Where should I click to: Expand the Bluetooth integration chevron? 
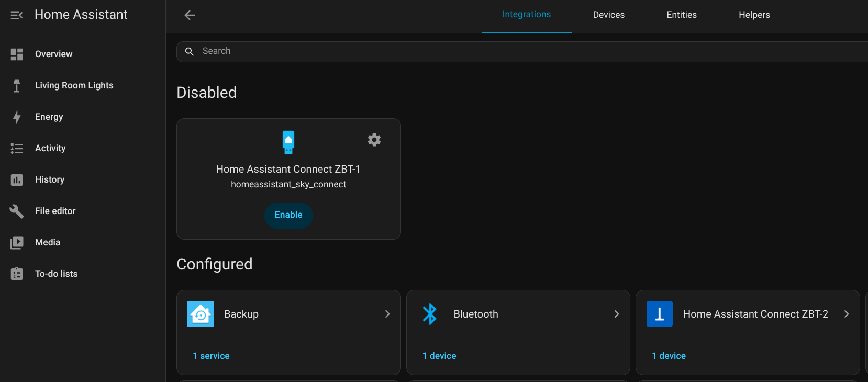pyautogui.click(x=617, y=314)
